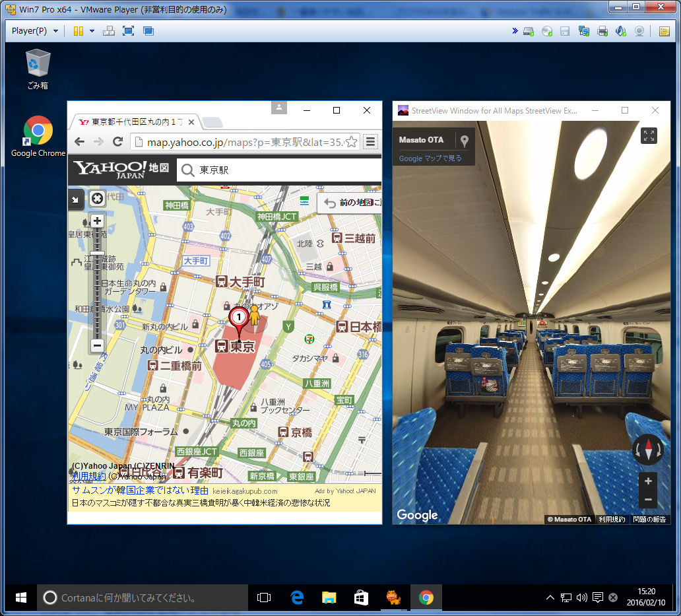
Task: Click the map current-location crosshair button
Action: [97, 199]
